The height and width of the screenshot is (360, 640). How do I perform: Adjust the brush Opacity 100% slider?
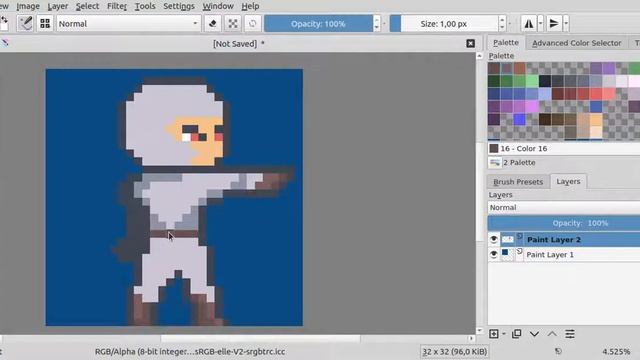pos(318,24)
